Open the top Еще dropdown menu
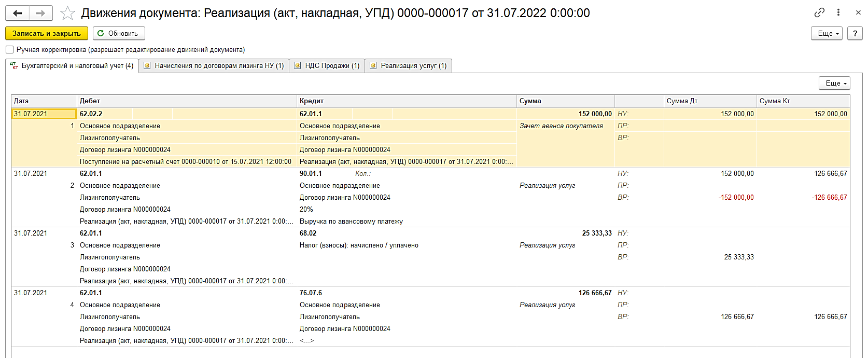The height and width of the screenshot is (358, 868). (827, 33)
